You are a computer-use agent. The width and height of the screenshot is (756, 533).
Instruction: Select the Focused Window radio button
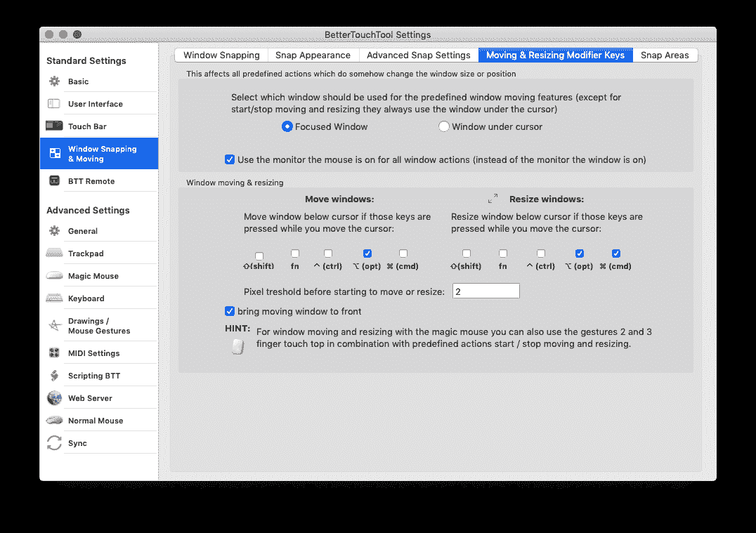click(287, 126)
